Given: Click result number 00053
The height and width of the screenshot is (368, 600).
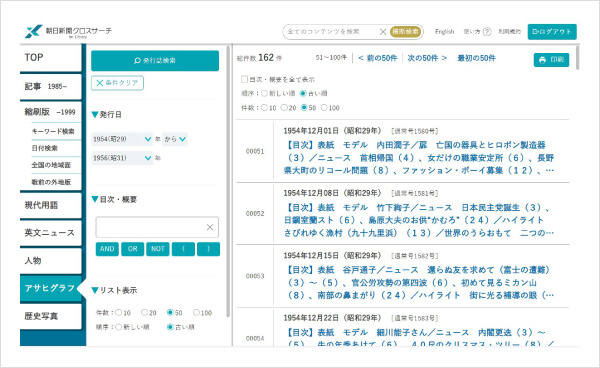Looking at the screenshot, I should click(255, 276).
